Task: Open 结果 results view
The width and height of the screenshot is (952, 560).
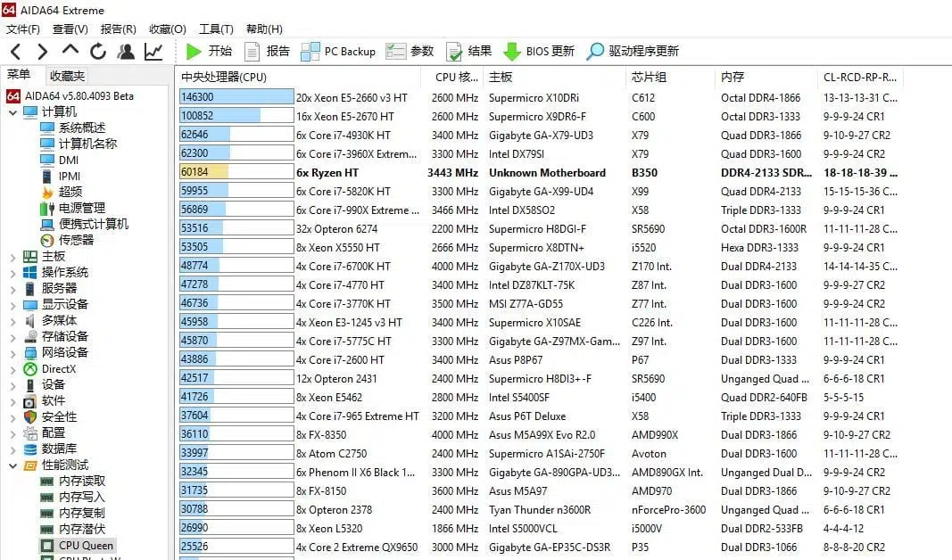Action: click(468, 52)
